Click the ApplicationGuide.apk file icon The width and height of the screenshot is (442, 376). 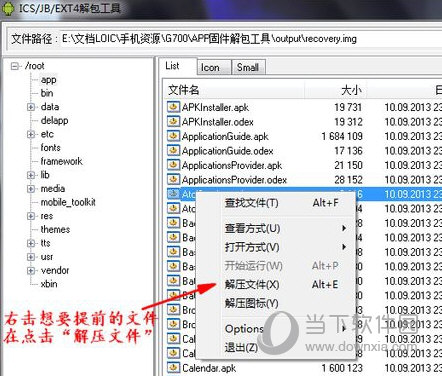tap(173, 136)
